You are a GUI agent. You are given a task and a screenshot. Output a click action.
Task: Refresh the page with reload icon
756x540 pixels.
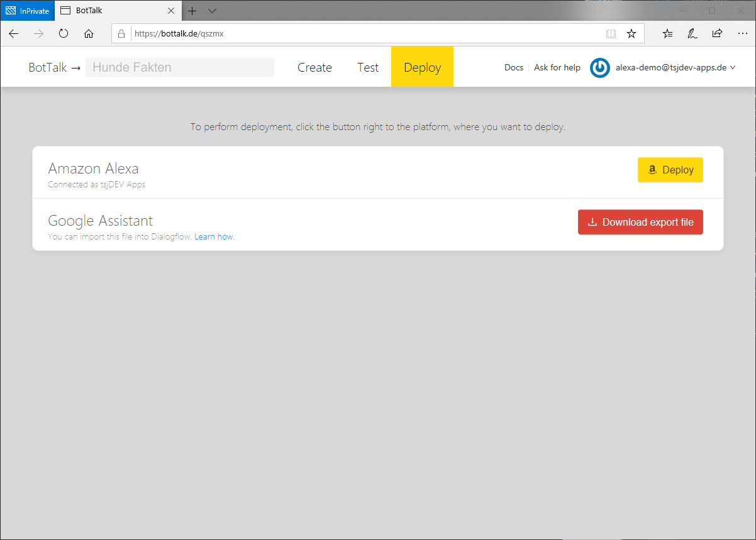click(64, 34)
